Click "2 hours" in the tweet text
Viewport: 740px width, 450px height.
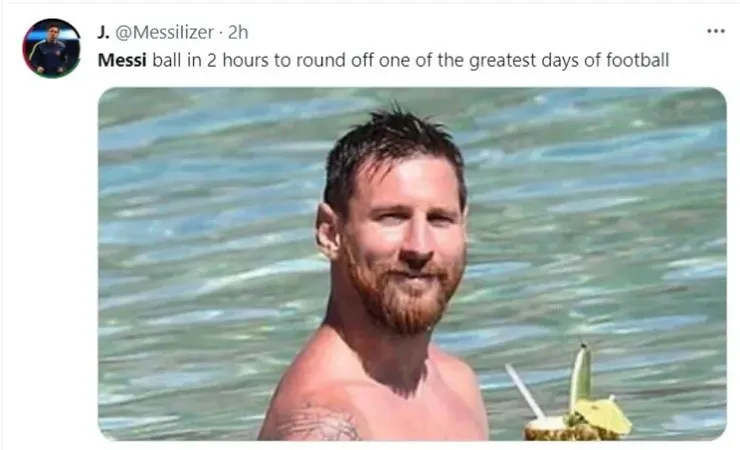point(237,60)
